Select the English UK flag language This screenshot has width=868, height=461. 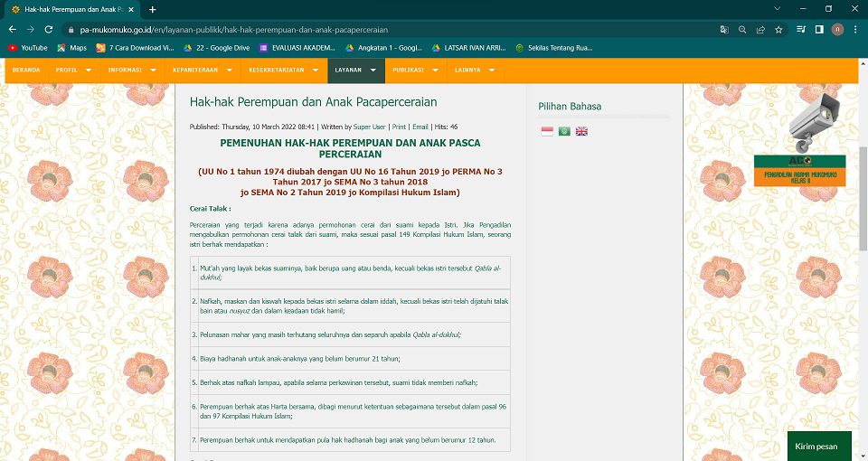581,131
